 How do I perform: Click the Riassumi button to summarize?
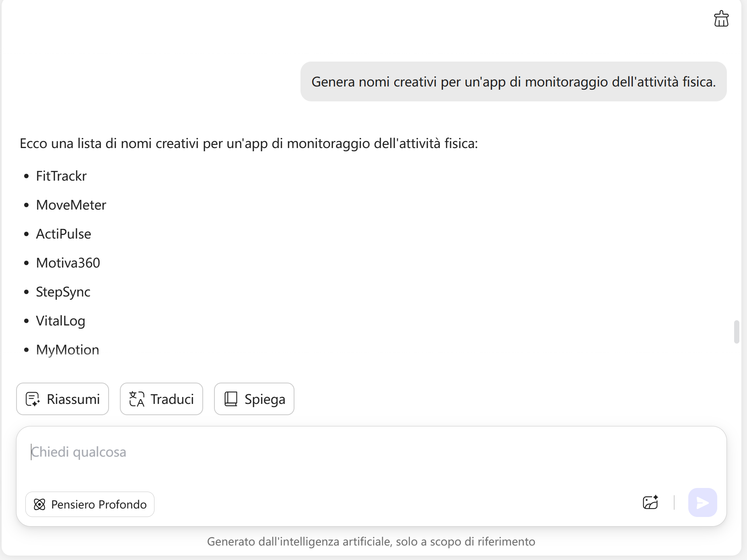point(62,399)
